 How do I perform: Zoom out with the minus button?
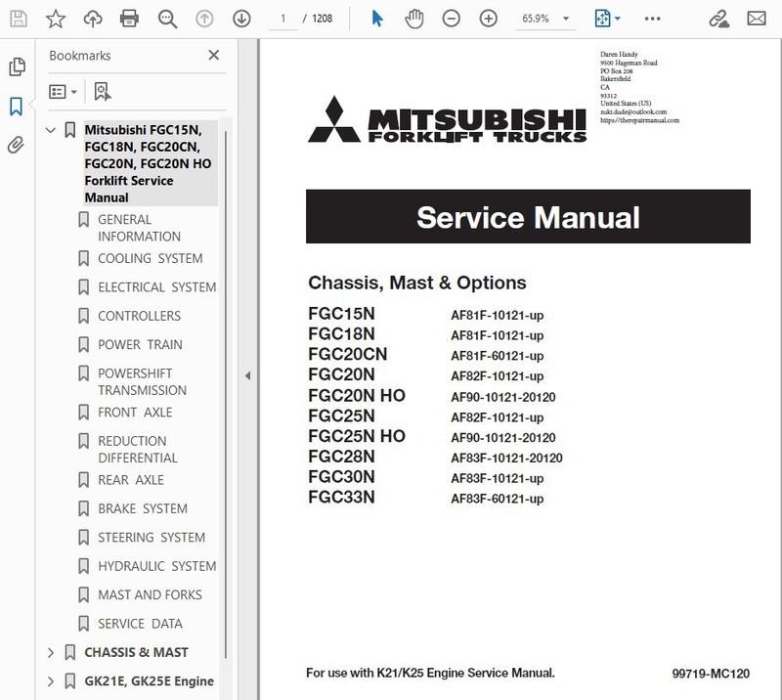coord(451,19)
